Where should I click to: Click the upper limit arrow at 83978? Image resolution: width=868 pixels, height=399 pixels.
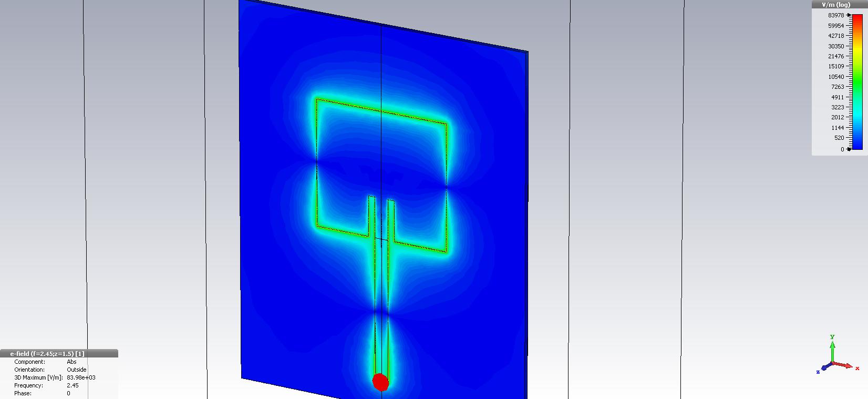pos(849,15)
